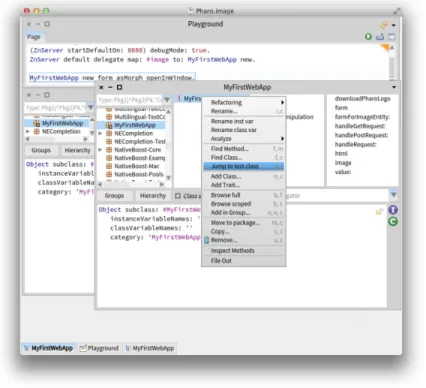This screenshot has height=388, width=426.
Task: Click the Hierarchy button in the front browser
Action: (153, 196)
